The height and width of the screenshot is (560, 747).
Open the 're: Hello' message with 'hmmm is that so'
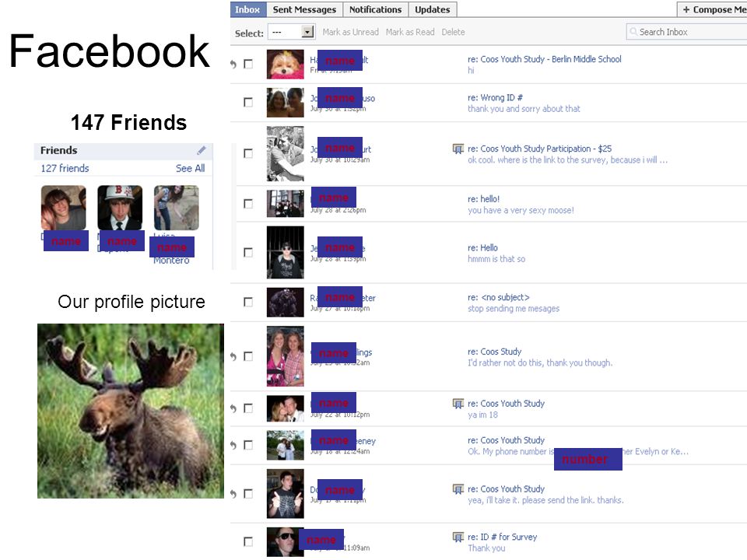(482, 247)
